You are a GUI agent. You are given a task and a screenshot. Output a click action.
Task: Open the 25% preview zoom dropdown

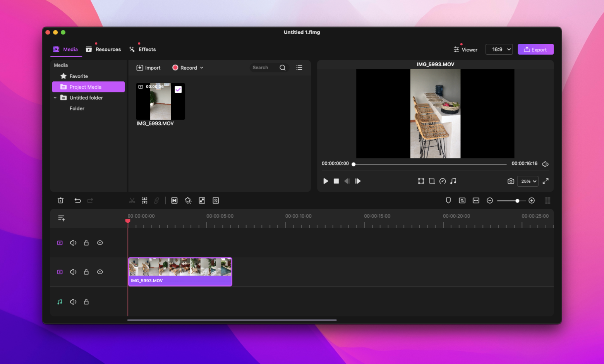(528, 181)
